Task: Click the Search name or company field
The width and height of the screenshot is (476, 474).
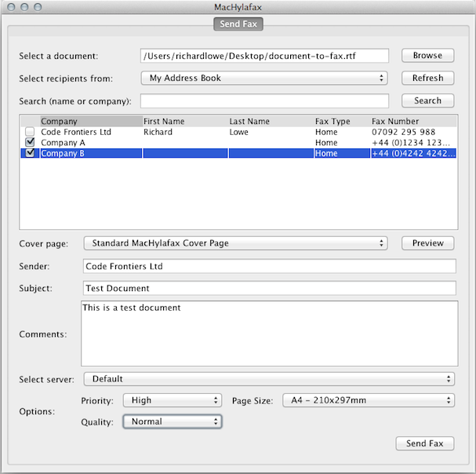Action: point(264,100)
